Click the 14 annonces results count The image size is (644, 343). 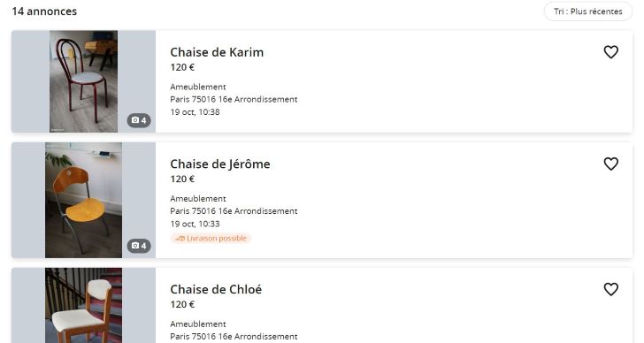44,11
